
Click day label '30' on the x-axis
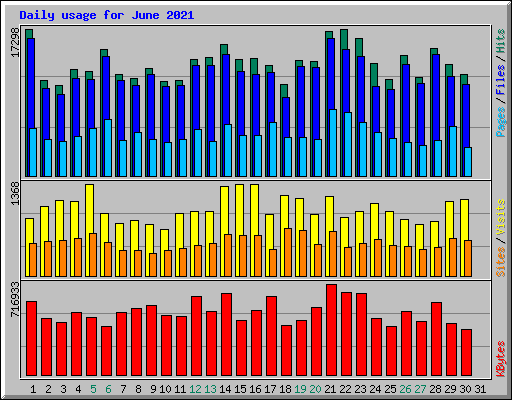click(465, 389)
